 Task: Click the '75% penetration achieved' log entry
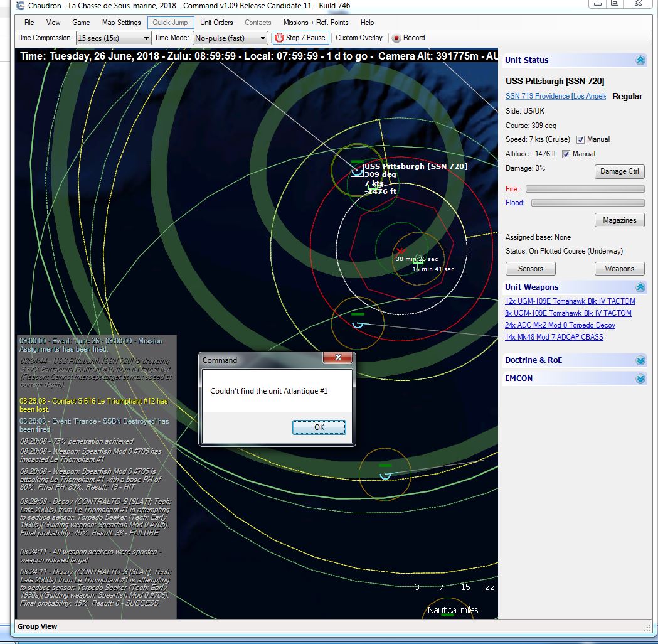(77, 441)
